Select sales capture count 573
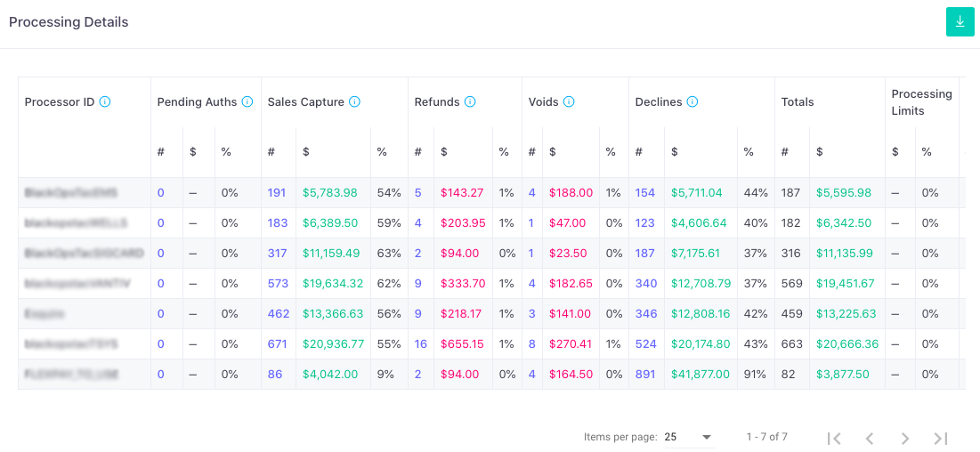The height and width of the screenshot is (452, 980). coord(278,283)
